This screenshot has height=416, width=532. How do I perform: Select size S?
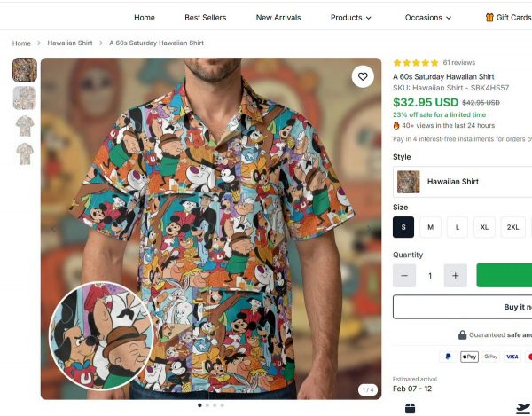point(403,227)
